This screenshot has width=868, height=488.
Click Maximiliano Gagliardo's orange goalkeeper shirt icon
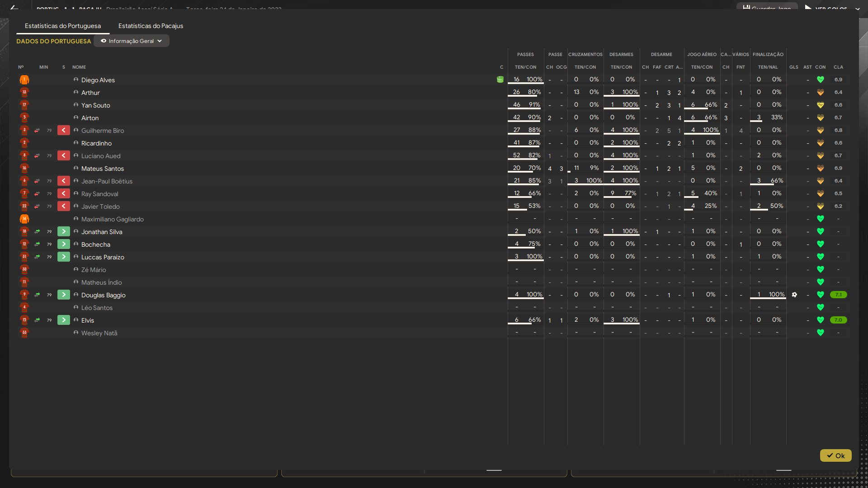click(24, 219)
